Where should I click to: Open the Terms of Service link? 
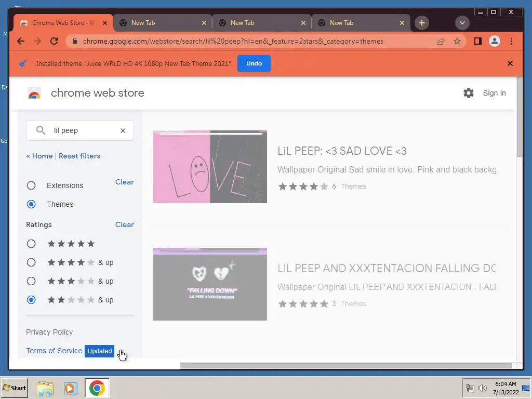pyautogui.click(x=54, y=351)
